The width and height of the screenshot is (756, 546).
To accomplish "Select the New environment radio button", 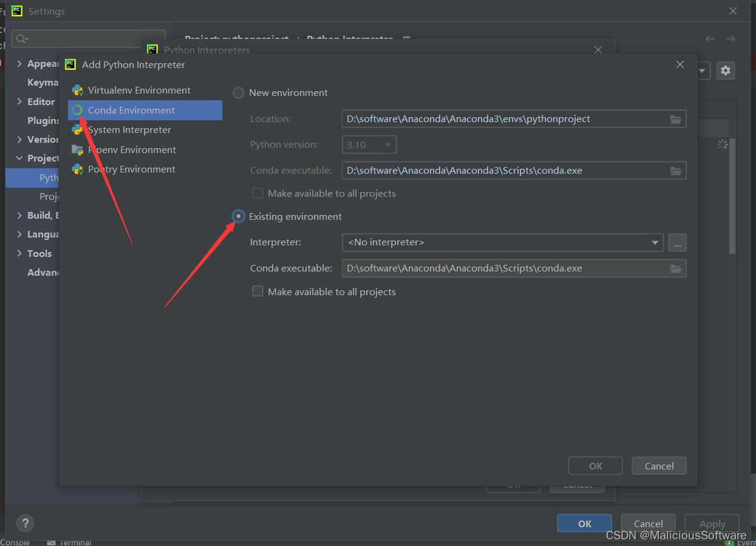I will (239, 93).
